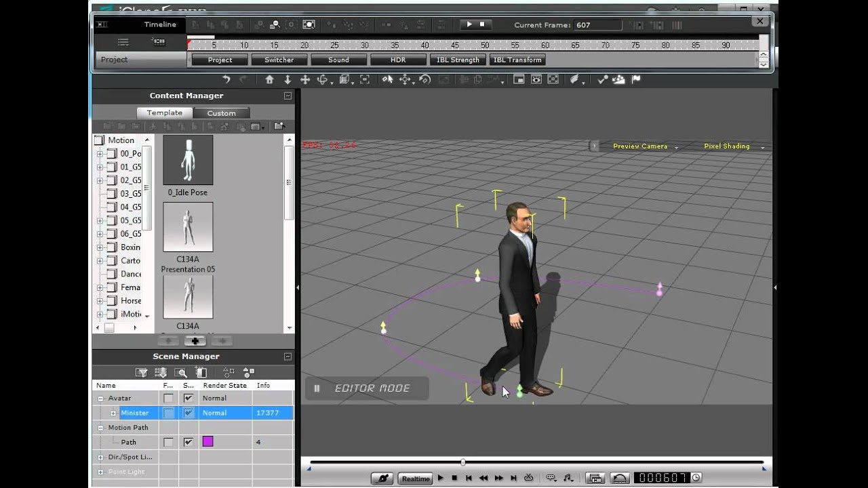Select the C134A Presentation 05 thumbnail
Viewport: 868px width, 488px height.
[x=188, y=227]
